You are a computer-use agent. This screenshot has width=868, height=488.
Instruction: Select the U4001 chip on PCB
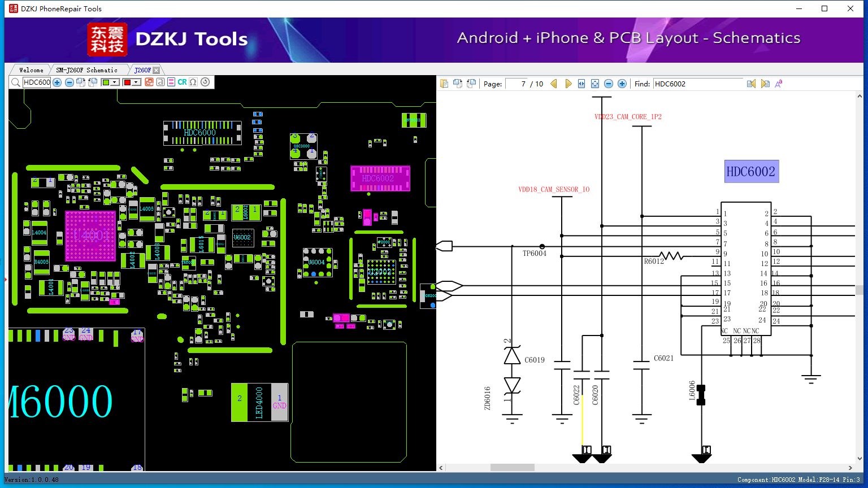click(x=90, y=236)
